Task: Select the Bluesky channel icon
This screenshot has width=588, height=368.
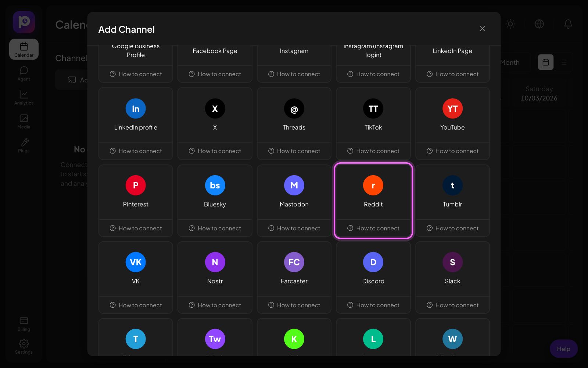Action: [215, 185]
